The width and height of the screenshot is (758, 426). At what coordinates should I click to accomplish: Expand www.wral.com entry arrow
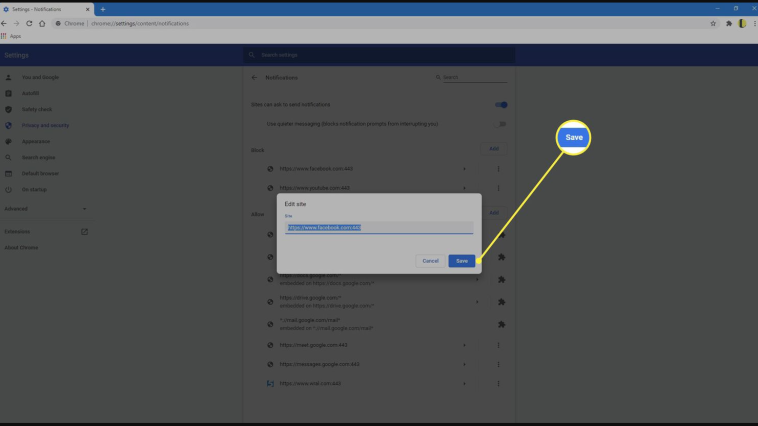pyautogui.click(x=464, y=383)
